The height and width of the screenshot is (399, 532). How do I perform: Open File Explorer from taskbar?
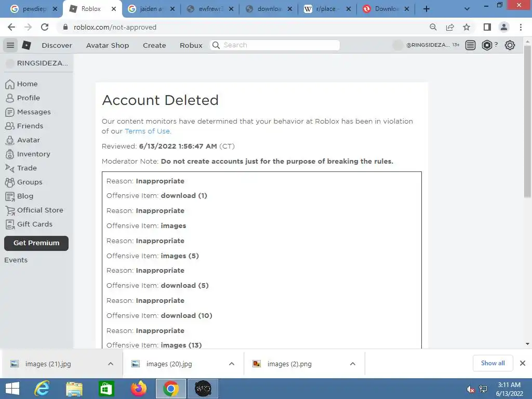[74, 389]
